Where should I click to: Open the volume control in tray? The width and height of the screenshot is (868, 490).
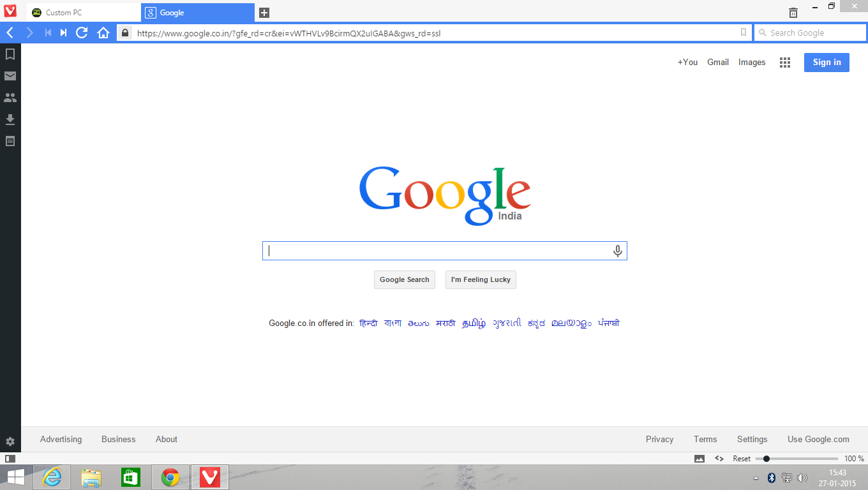802,478
